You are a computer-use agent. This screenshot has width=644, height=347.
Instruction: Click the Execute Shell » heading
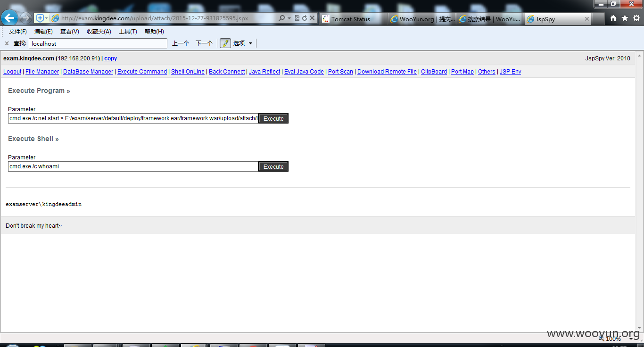pos(33,139)
